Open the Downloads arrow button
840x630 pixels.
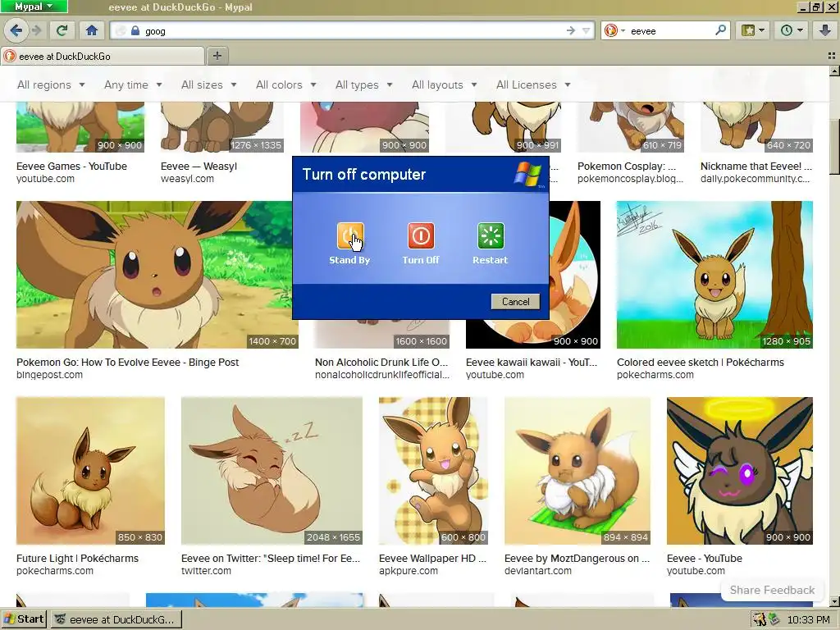tap(825, 30)
